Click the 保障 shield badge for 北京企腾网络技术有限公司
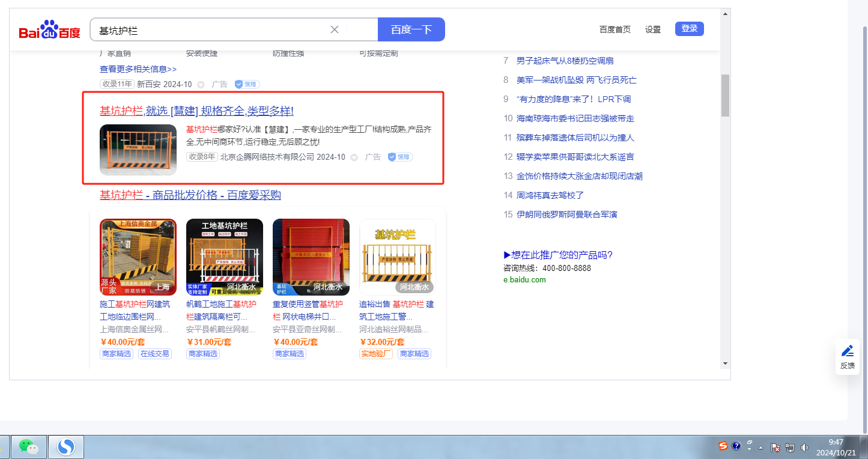868x459 pixels. tap(400, 157)
